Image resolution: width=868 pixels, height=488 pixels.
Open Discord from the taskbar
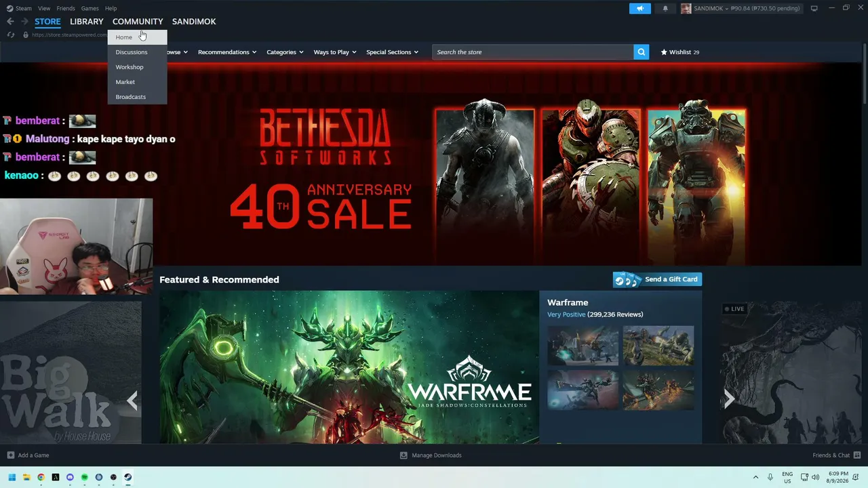coord(70,477)
